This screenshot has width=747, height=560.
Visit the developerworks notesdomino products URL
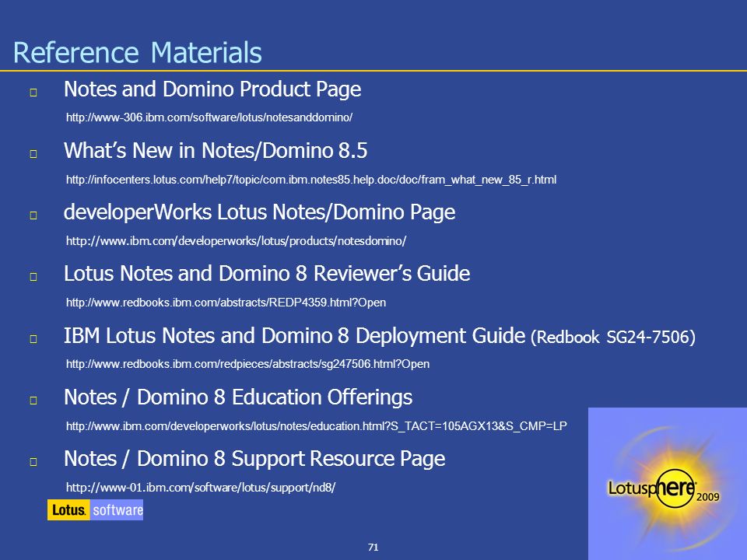tap(236, 241)
